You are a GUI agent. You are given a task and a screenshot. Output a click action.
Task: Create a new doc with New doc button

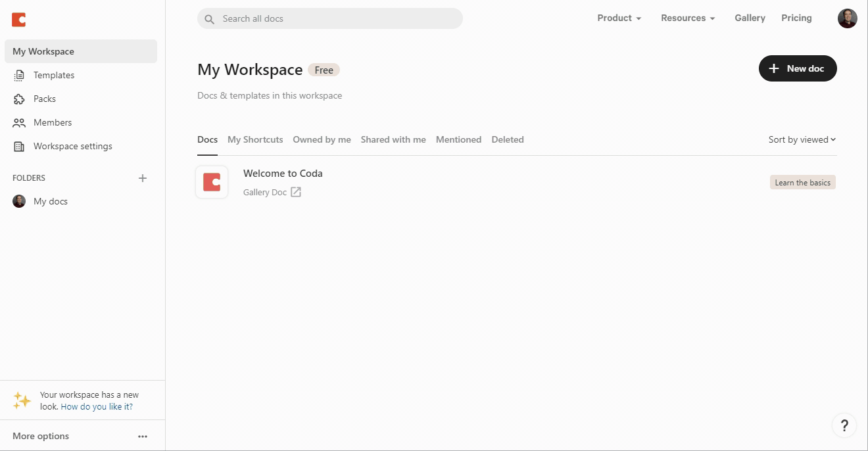pos(798,68)
